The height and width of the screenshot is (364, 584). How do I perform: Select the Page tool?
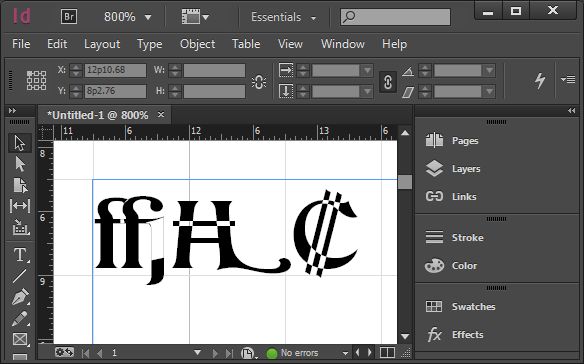click(20, 185)
